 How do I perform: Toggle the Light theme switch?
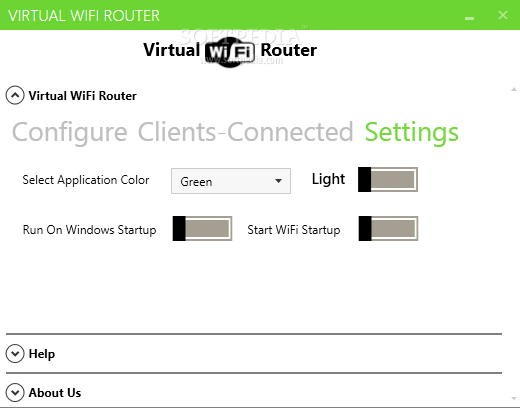[x=388, y=180]
